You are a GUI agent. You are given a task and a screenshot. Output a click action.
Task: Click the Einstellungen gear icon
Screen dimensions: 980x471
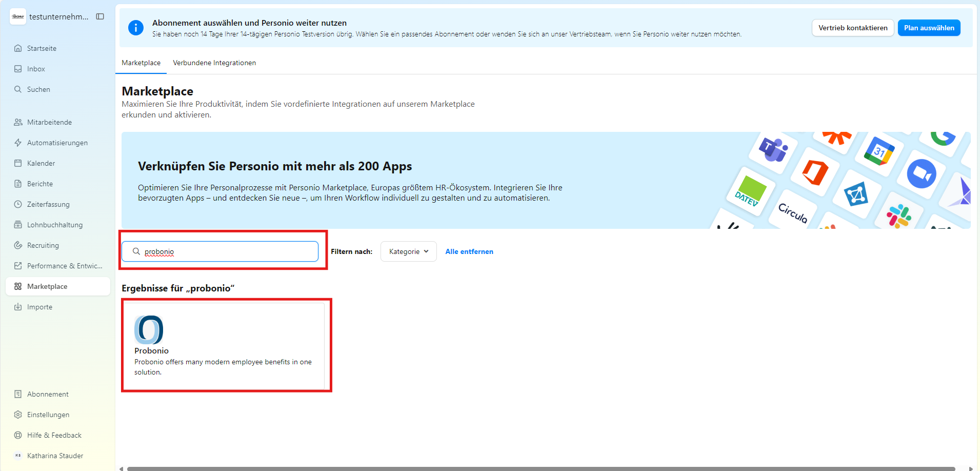(18, 415)
